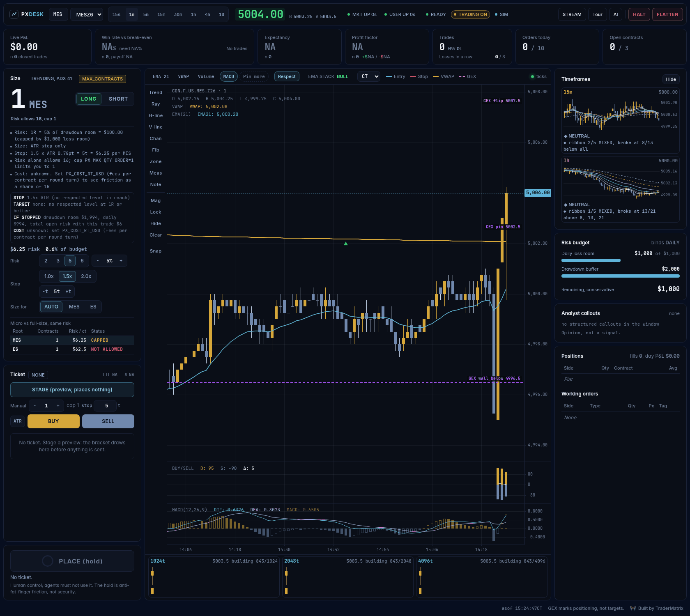Add a Note annotation tool

156,184
